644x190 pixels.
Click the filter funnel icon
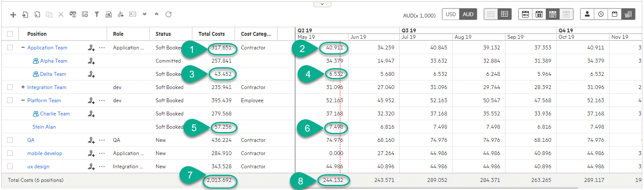point(97,14)
